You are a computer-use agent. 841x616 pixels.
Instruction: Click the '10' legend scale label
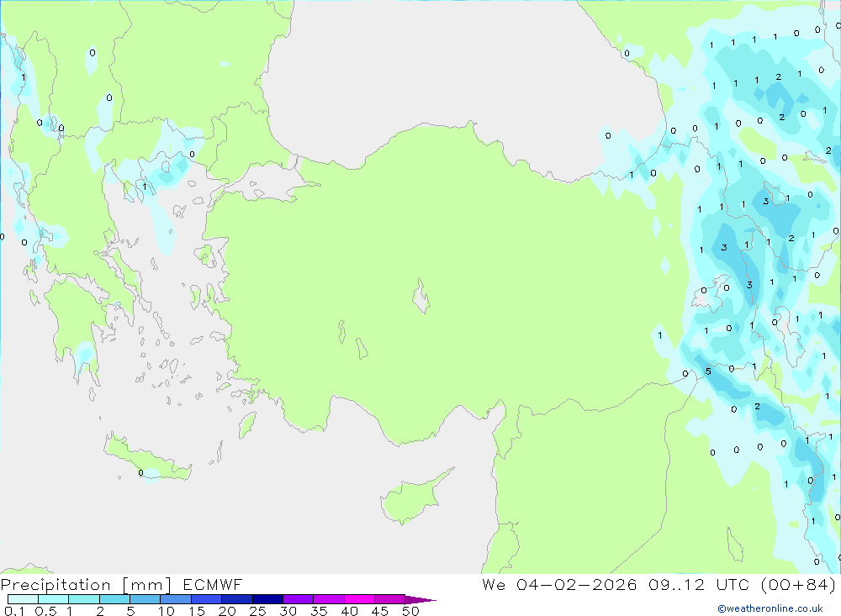(167, 611)
